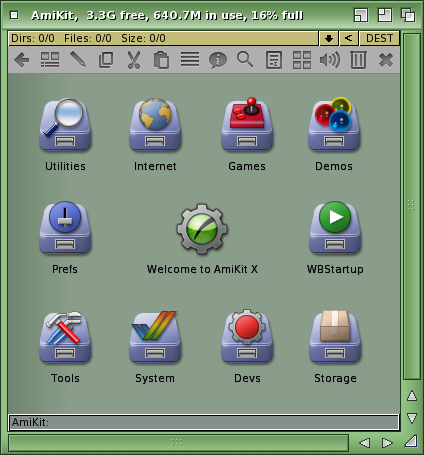Screen dimensions: 424x455
Task: Toggle the DEST button
Action: pos(379,38)
